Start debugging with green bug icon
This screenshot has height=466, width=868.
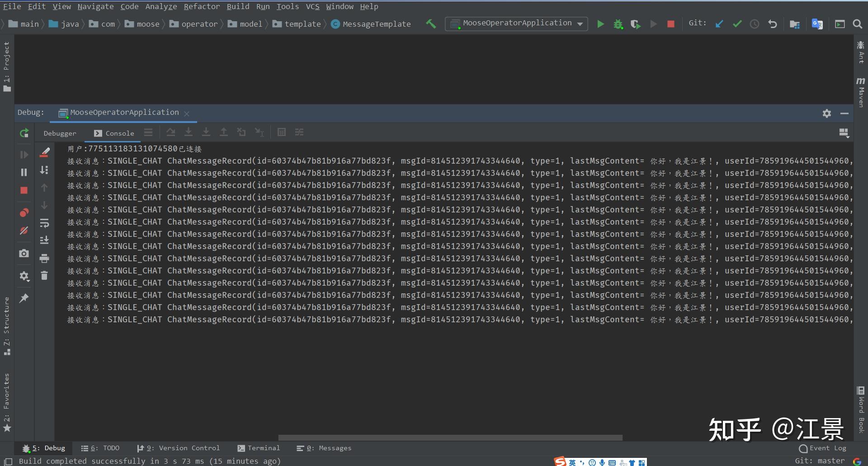[x=618, y=24]
